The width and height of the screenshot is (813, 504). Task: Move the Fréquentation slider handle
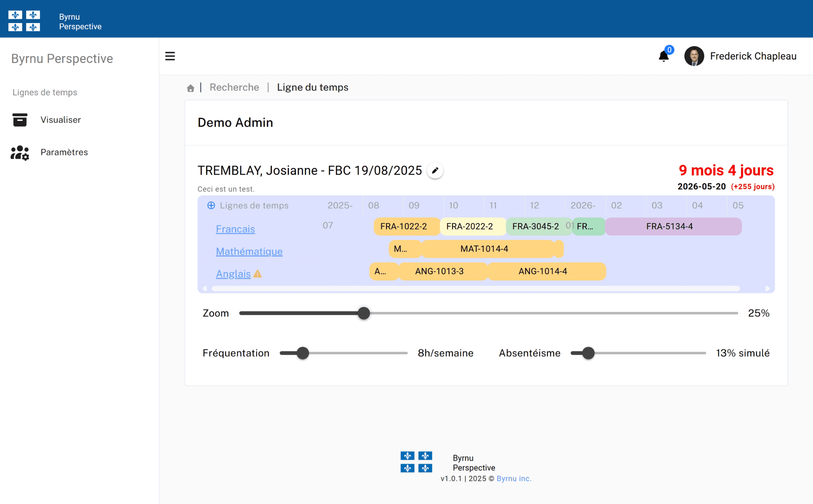[302, 353]
